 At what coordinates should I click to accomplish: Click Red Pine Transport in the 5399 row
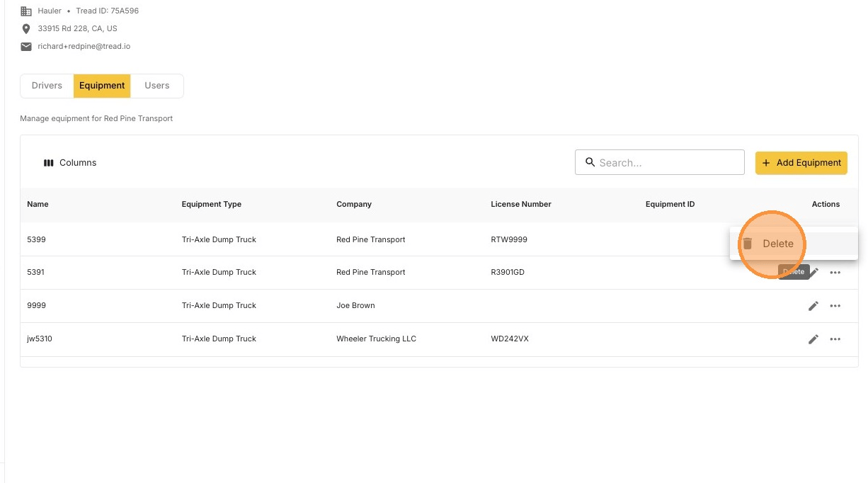point(371,239)
